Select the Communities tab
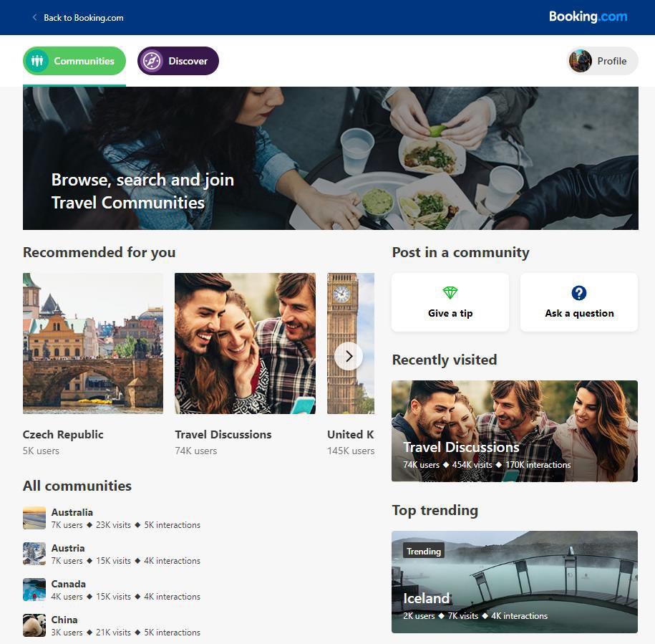655x644 pixels. 74,61
